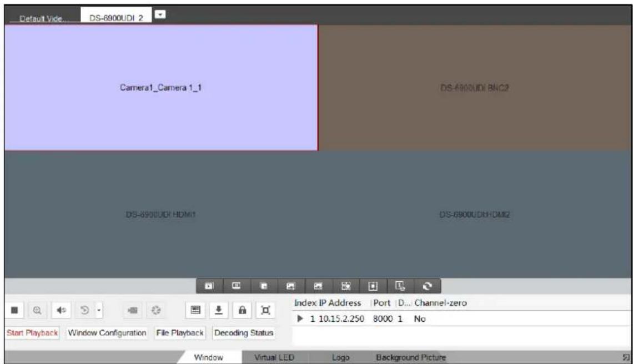This screenshot has width=633, height=364.
Task: Select the DS-6900UDI BNC2 output window
Action: pos(474,88)
